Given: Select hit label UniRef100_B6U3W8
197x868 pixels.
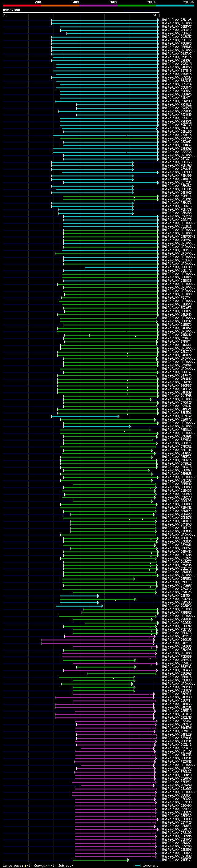Looking at the screenshot, I should (176, 172).
